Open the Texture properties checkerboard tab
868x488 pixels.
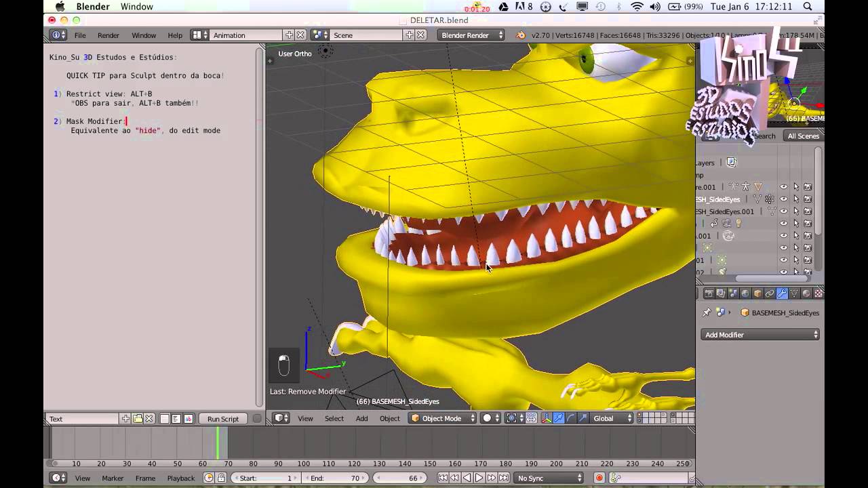(x=818, y=293)
